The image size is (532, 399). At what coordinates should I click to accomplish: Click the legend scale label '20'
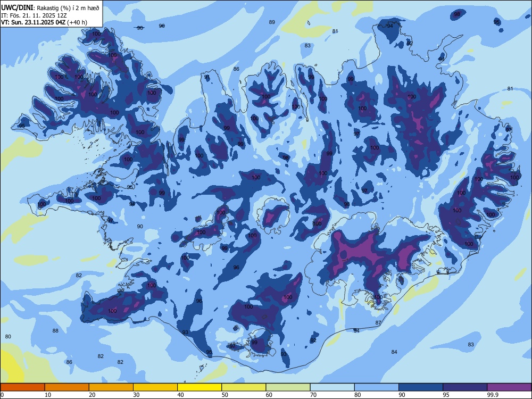(x=92, y=395)
